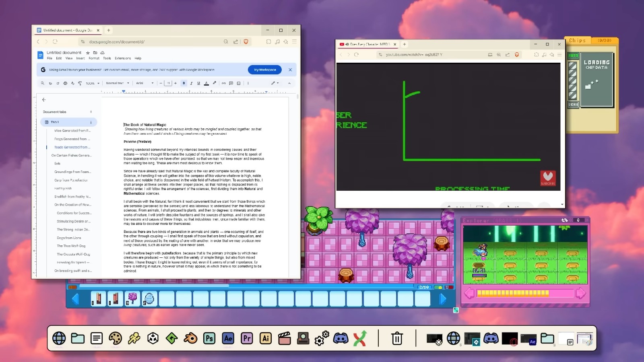
Task: Open the Format menu in Docs
Action: tap(94, 58)
